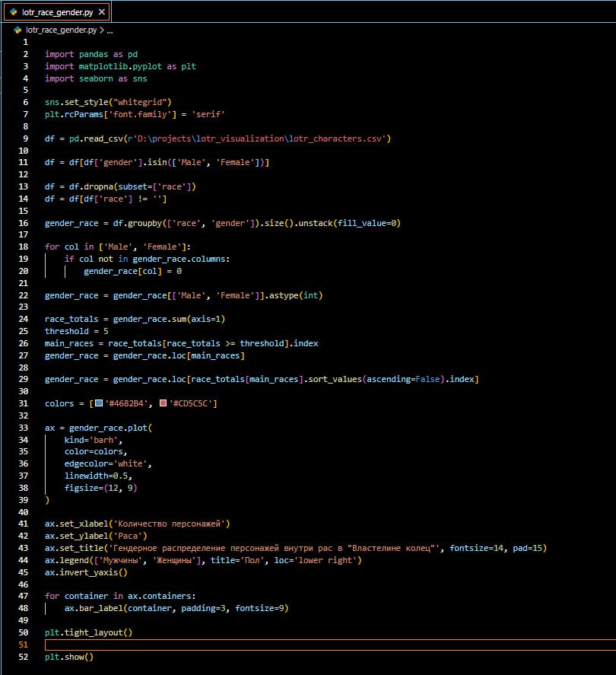Click 'set_title' on line 43
The image size is (616, 675).
[81, 549]
